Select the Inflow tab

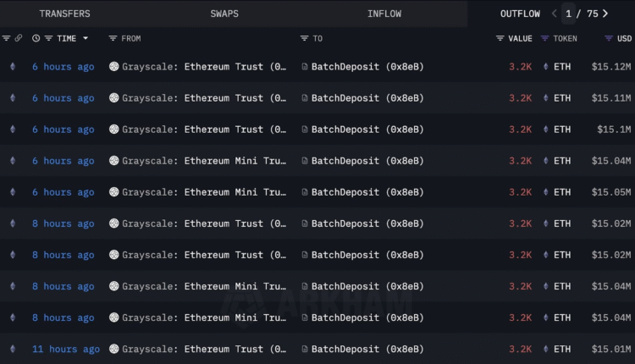(384, 14)
